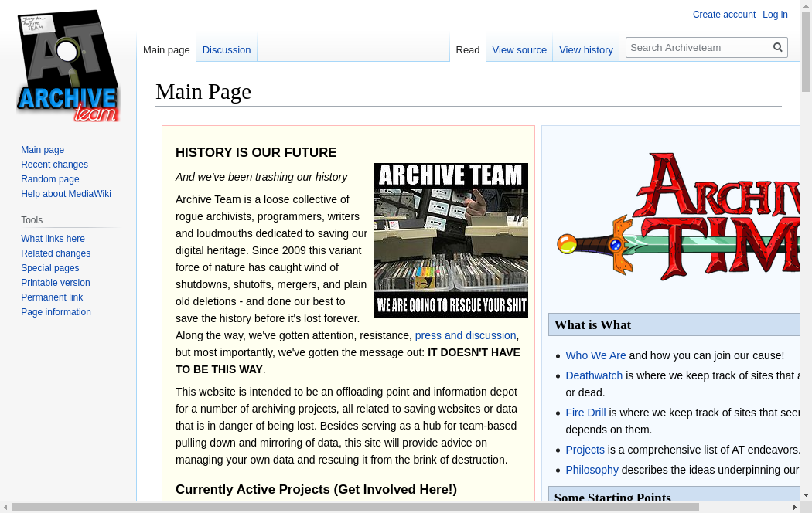The image size is (812, 513).
Task: Click the Create account link
Action: (x=724, y=15)
